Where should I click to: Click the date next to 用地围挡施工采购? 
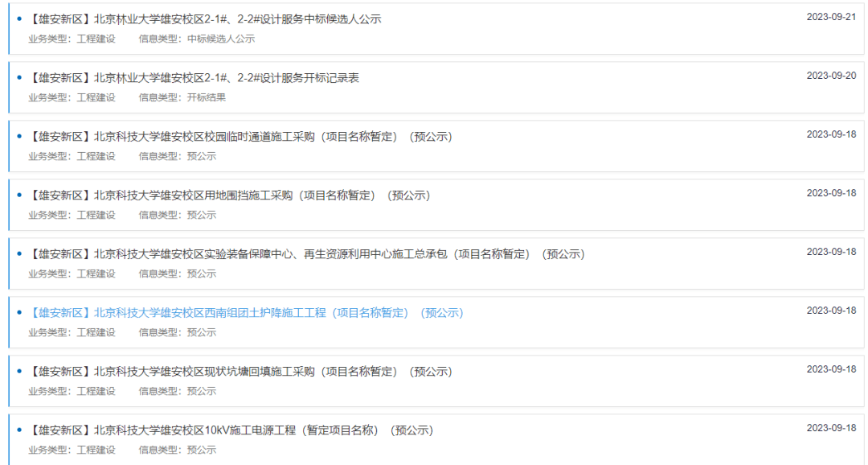click(x=831, y=193)
